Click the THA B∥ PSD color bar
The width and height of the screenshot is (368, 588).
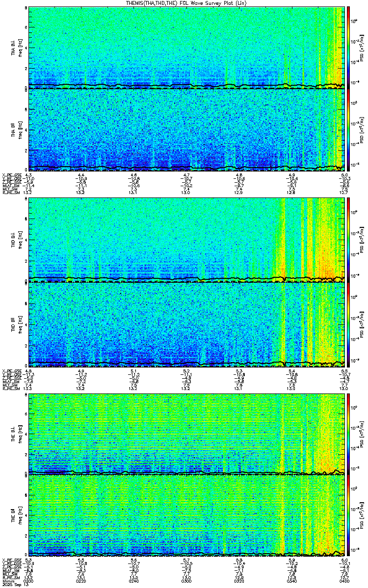pyautogui.click(x=348, y=129)
